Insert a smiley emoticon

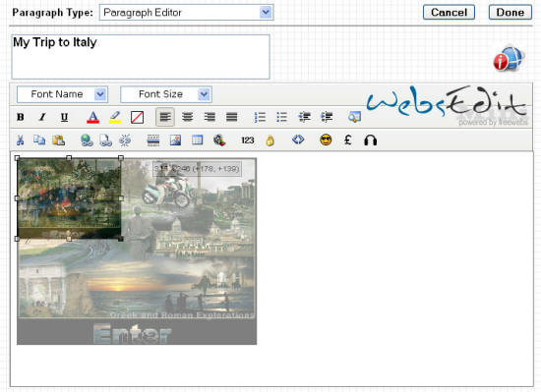[326, 140]
